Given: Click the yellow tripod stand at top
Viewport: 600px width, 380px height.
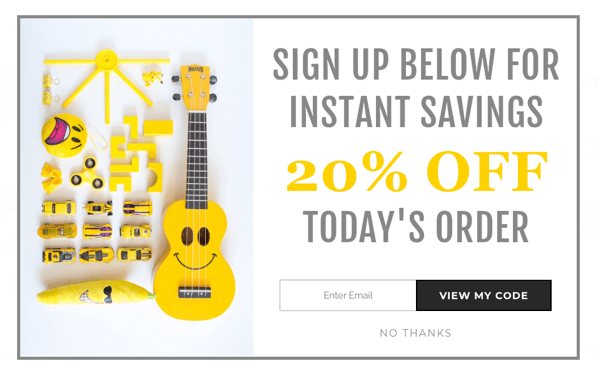Looking at the screenshot, I should click(x=107, y=81).
